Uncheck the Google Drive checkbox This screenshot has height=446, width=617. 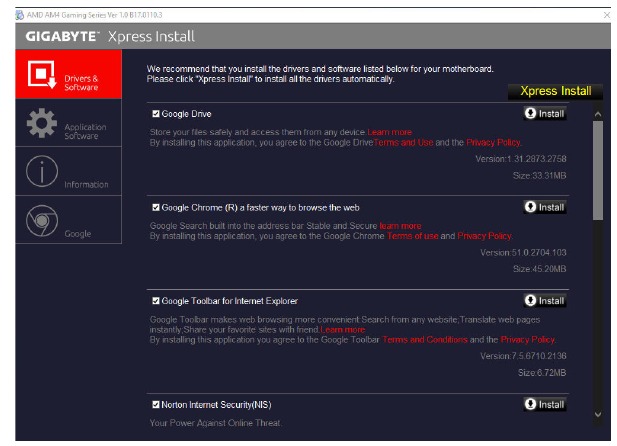156,114
